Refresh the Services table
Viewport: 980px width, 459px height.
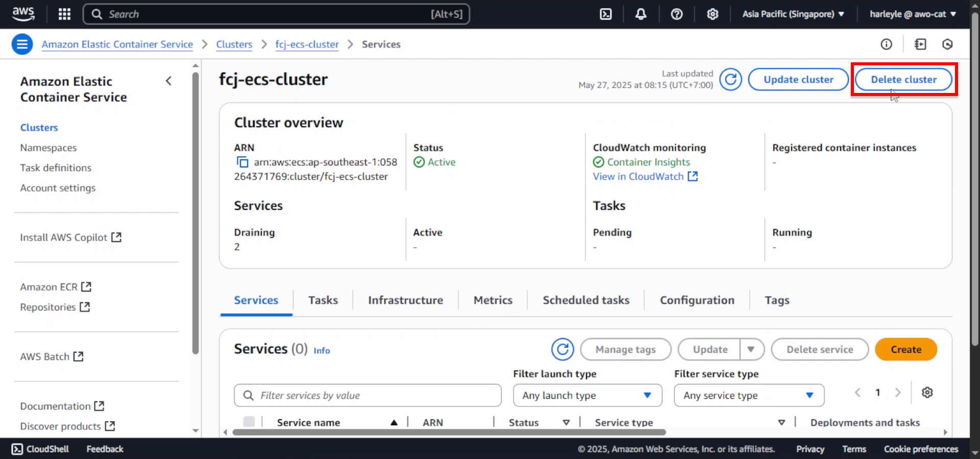pyautogui.click(x=562, y=349)
